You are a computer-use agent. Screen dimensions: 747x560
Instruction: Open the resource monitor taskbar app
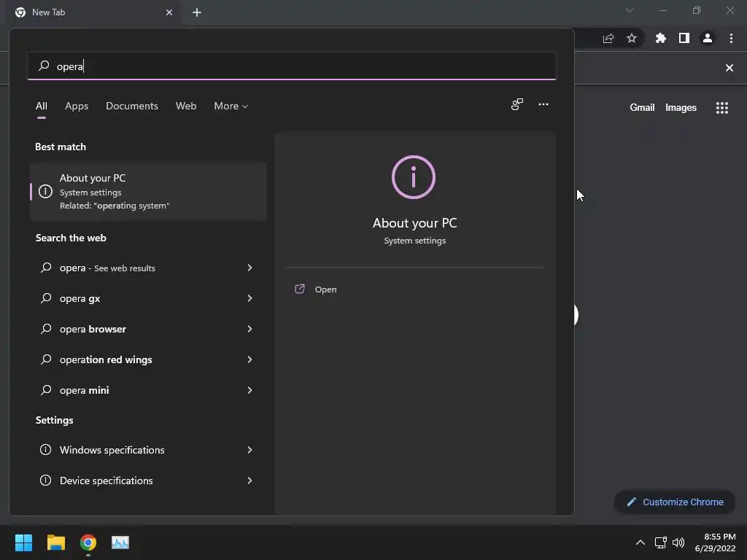120,542
